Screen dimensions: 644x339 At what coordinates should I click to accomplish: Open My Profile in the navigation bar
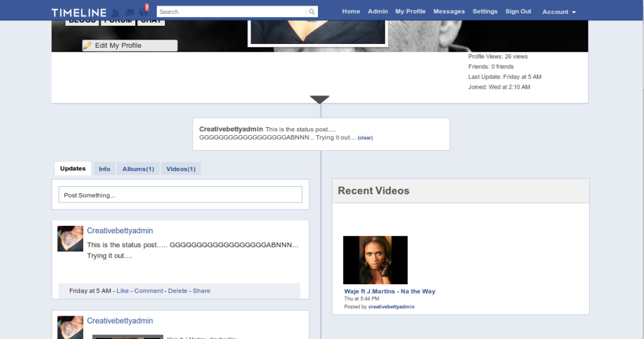[x=410, y=11]
